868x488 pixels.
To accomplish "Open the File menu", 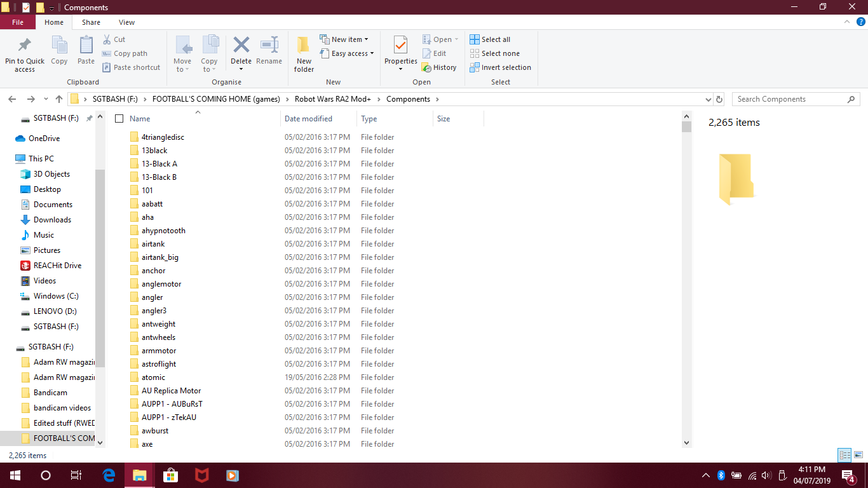I will [x=18, y=22].
